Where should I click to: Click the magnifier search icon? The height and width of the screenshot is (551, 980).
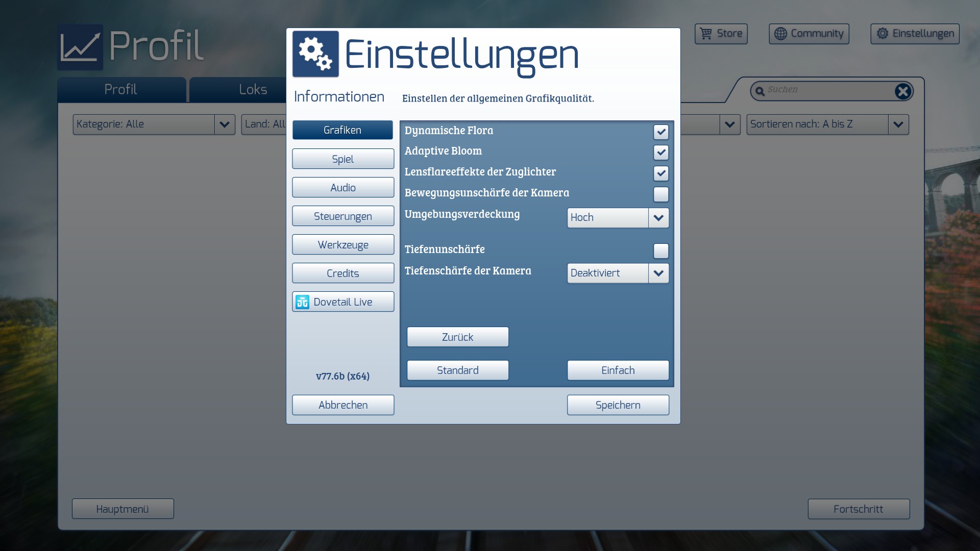pyautogui.click(x=760, y=91)
